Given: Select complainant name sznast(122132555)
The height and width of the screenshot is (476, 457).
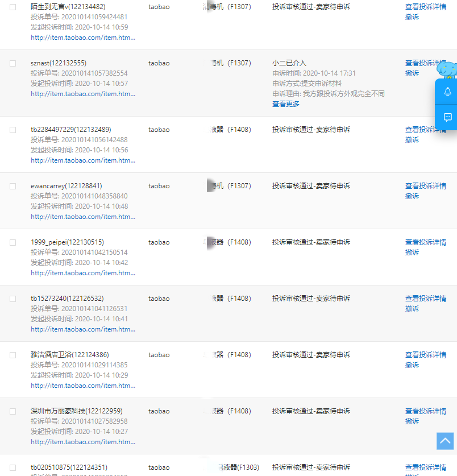Looking at the screenshot, I should 59,63.
